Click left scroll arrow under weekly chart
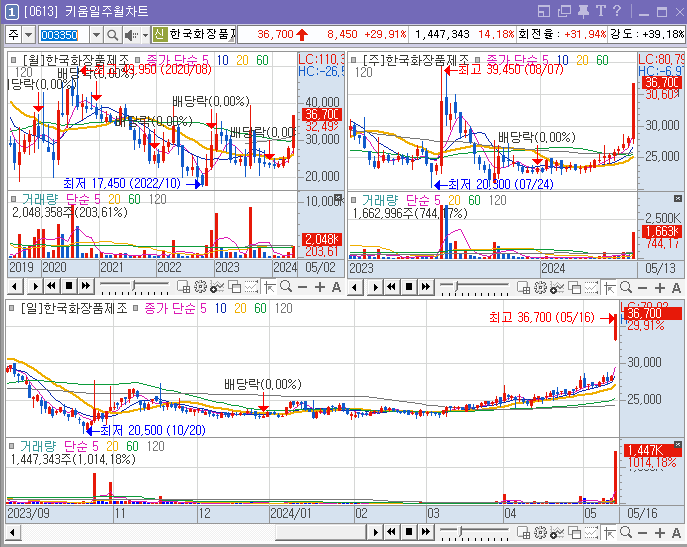687x547 pixels. [x=354, y=288]
